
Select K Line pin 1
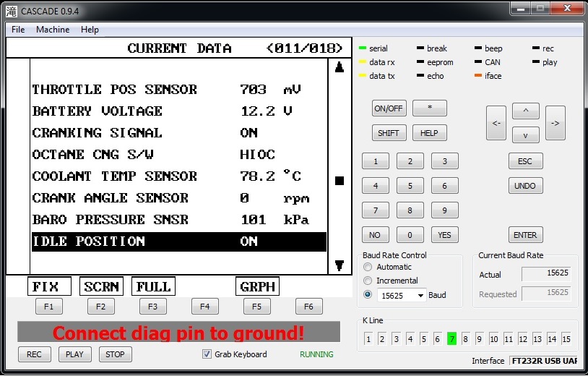(368, 339)
